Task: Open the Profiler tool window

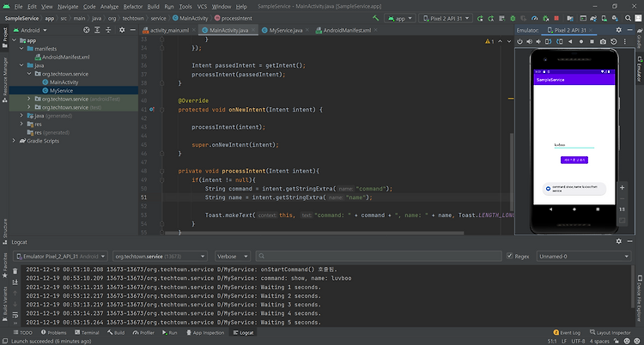Action: (143, 333)
